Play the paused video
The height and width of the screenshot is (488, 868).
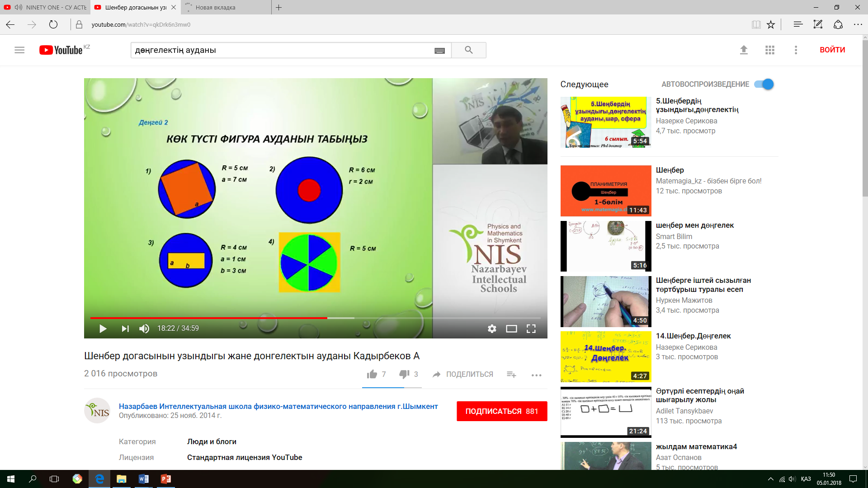click(x=103, y=328)
